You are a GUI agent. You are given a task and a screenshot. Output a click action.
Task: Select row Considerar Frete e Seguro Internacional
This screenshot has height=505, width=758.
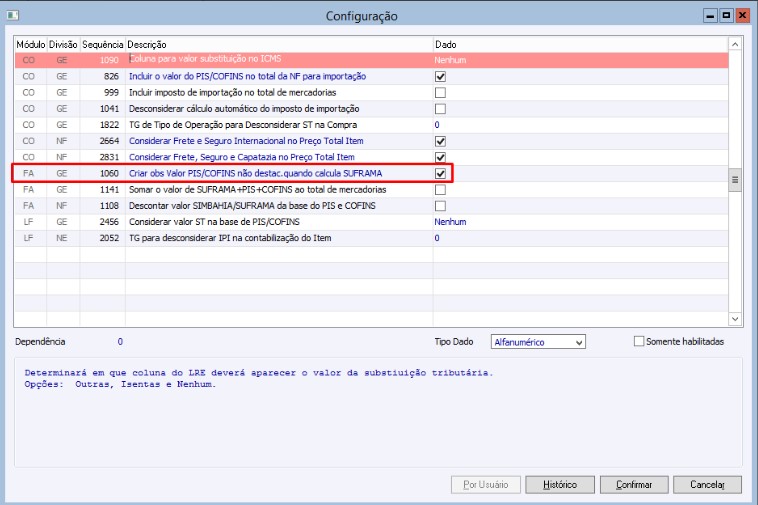[x=371, y=141]
